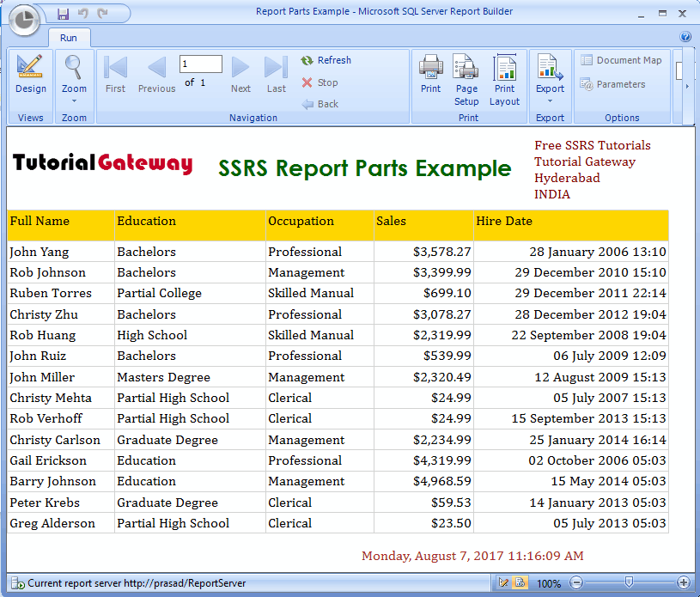Screen dimensions: 700x597
Task: Expand the ribbon overflow arrow
Action: [686, 86]
